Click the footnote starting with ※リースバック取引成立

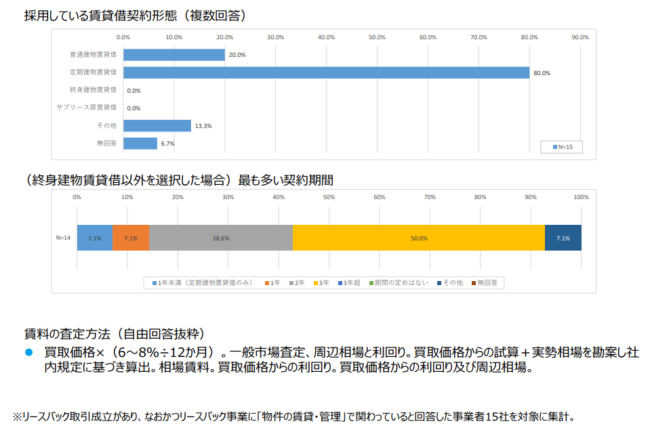pyautogui.click(x=293, y=416)
